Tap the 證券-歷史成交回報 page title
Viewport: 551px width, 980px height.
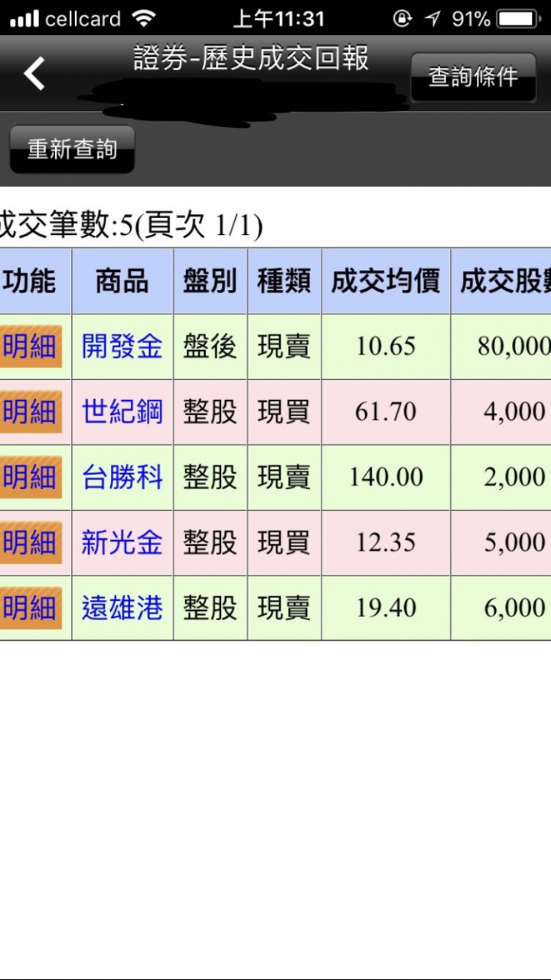(251, 59)
